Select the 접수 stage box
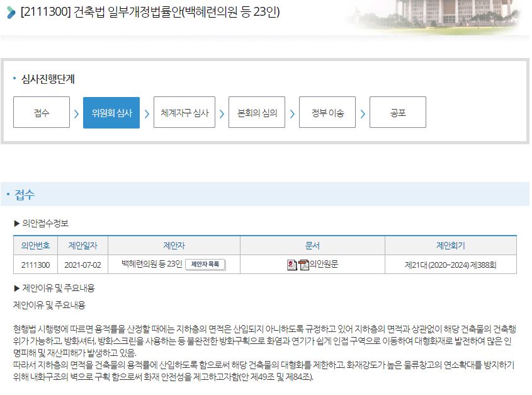The image size is (532, 395). click(42, 112)
